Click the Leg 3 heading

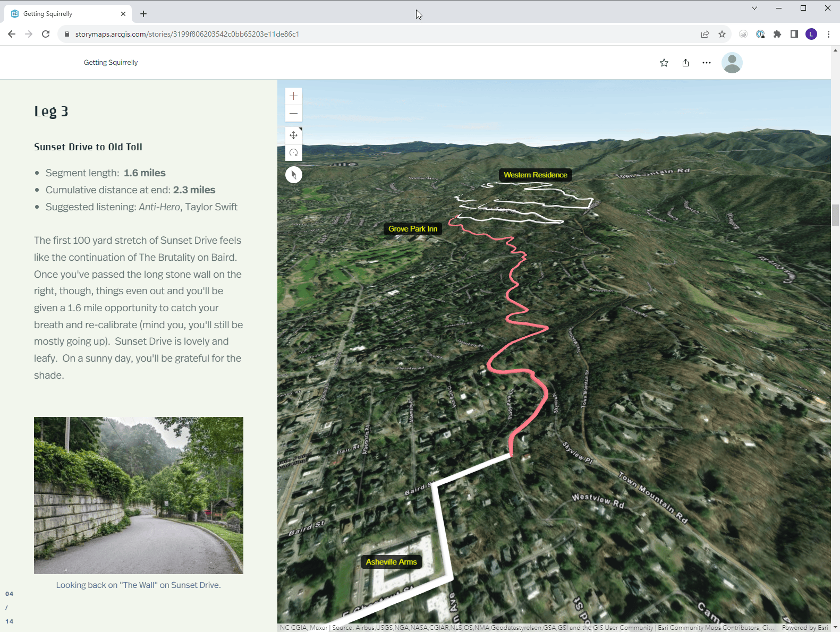click(x=51, y=112)
